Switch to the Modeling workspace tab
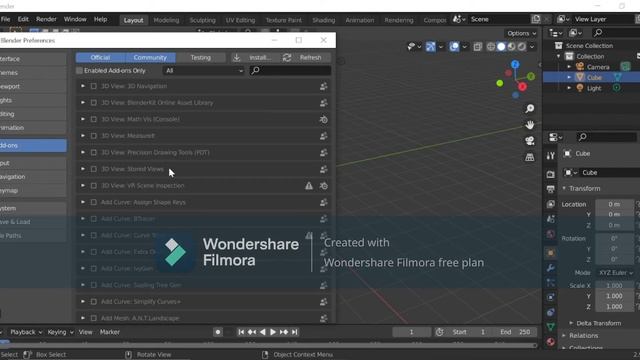Viewport: 640px width, 360px height. (x=166, y=20)
